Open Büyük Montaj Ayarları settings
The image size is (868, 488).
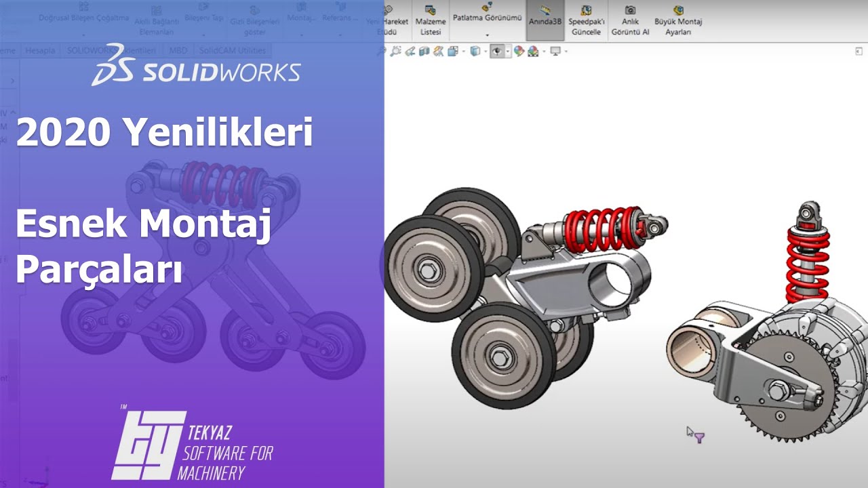(x=677, y=20)
